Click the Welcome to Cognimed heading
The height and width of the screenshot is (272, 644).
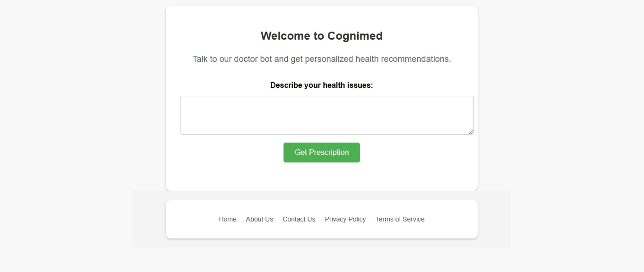point(322,36)
